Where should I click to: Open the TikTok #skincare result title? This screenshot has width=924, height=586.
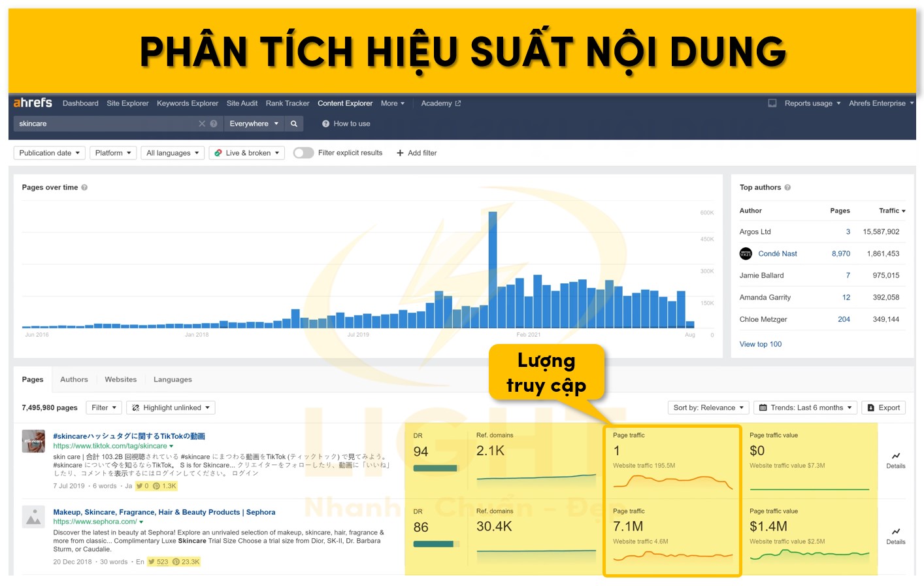pos(129,436)
